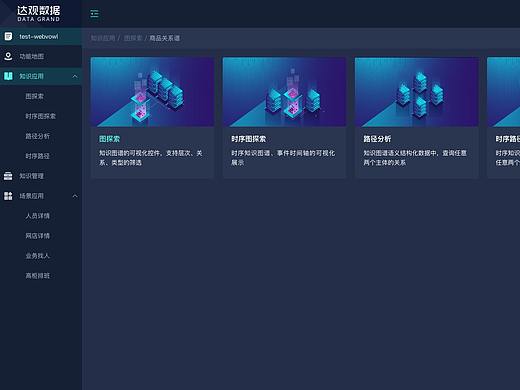This screenshot has width=520, height=390.
Task: Click the 功能地图 location icon
Action: tap(8, 56)
